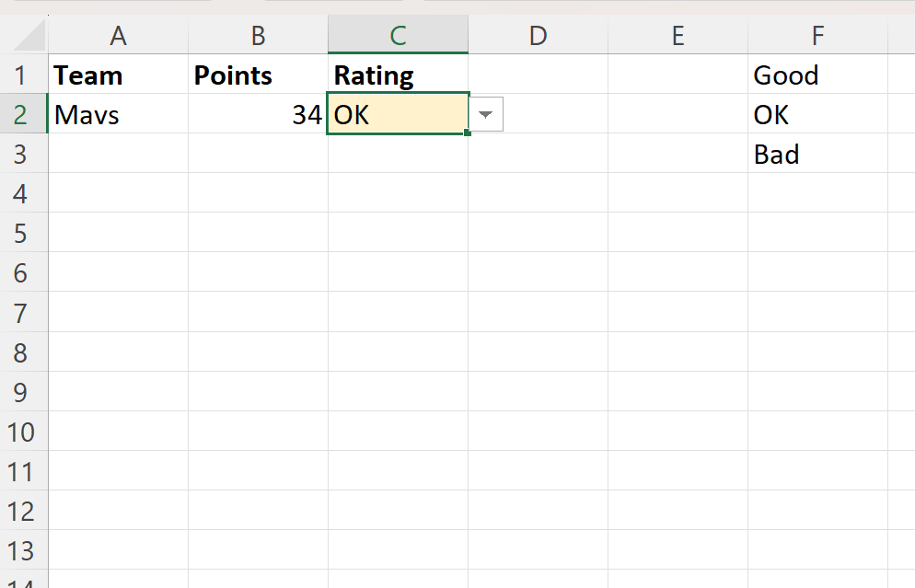Select column F header
The width and height of the screenshot is (915, 588).
(x=817, y=36)
